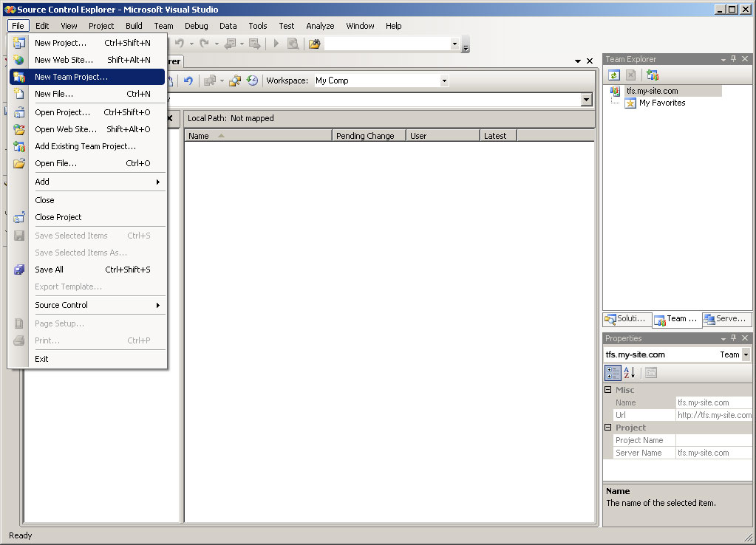Sort by the Name column header
Viewport: 756px width, 545px height.
coord(258,136)
